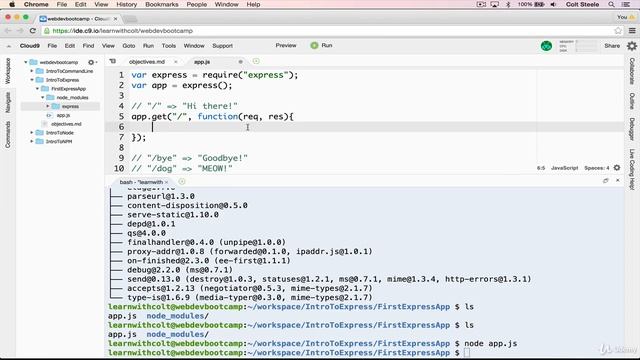The image size is (640, 360).
Task: Open Cloud9 preferences gear icon
Action: pyautogui.click(x=632, y=46)
